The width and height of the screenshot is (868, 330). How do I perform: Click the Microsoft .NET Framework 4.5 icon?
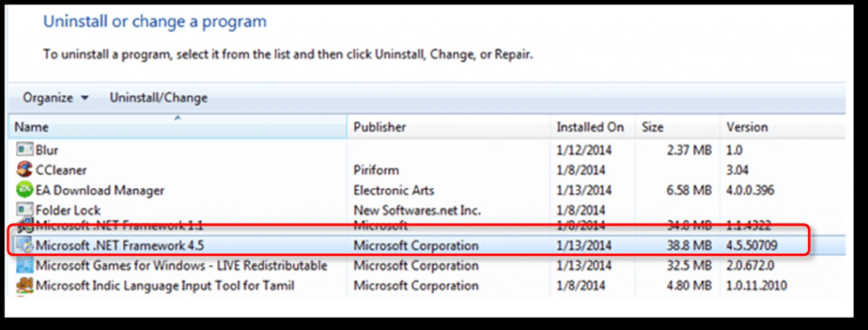click(24, 245)
